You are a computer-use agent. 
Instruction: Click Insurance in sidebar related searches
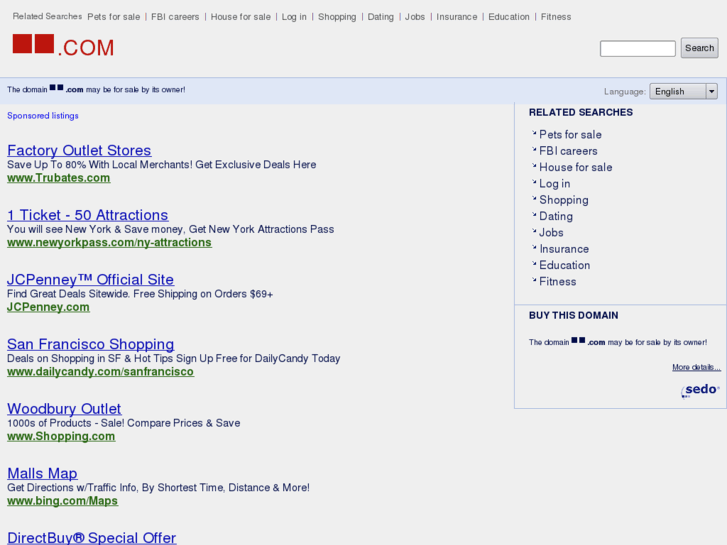[x=564, y=249]
